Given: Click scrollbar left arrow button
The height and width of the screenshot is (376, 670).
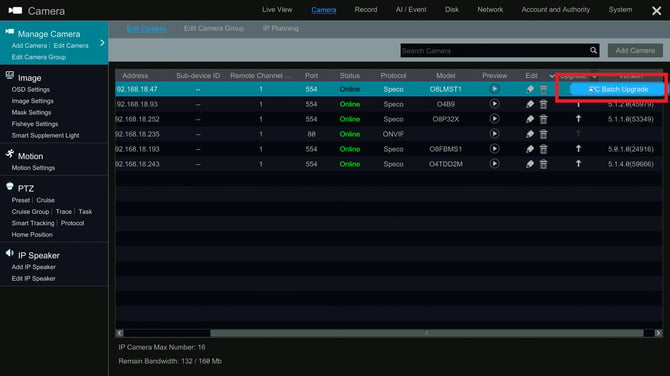Looking at the screenshot, I should tap(120, 333).
